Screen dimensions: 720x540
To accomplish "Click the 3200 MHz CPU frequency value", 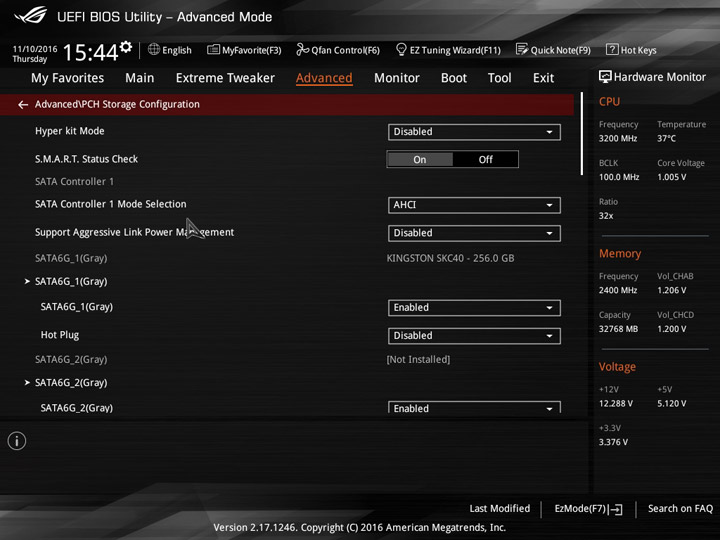I will 618,139.
